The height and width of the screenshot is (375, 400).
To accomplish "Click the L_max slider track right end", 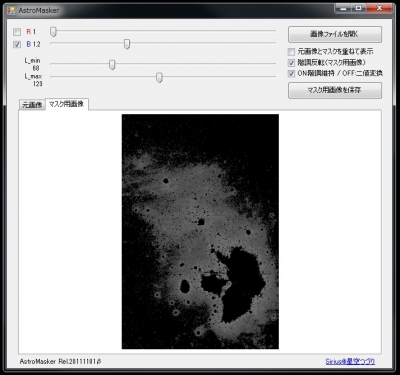I will (x=274, y=77).
